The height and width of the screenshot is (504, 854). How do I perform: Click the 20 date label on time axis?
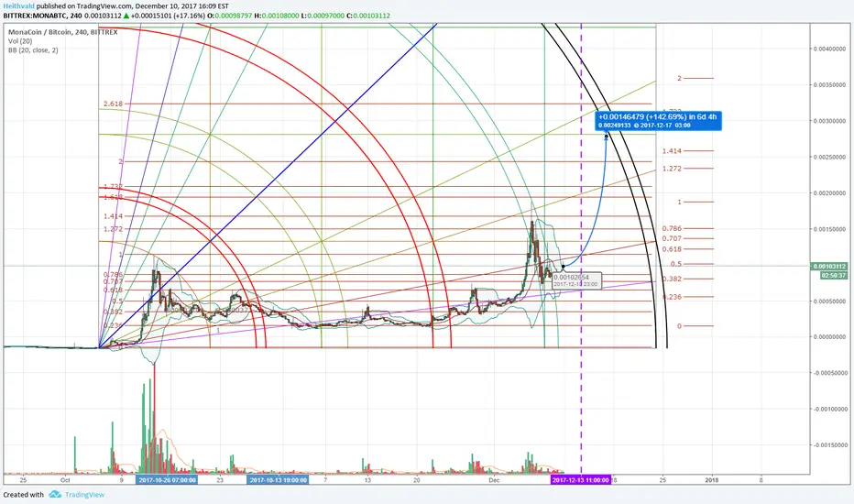pyautogui.click(x=417, y=480)
